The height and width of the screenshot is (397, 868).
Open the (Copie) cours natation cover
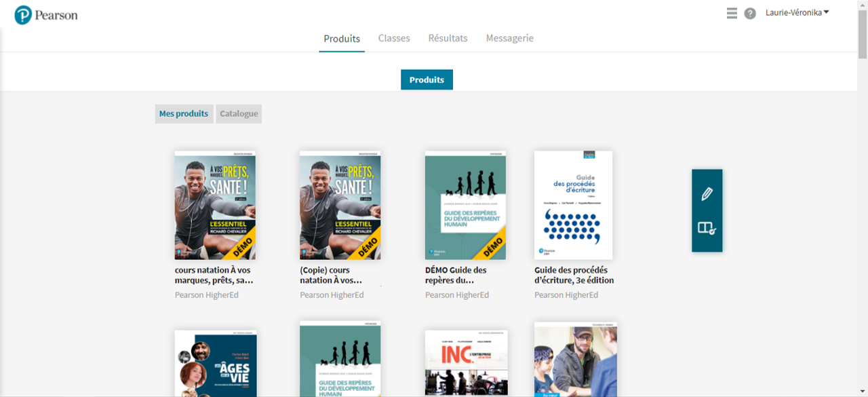(340, 205)
